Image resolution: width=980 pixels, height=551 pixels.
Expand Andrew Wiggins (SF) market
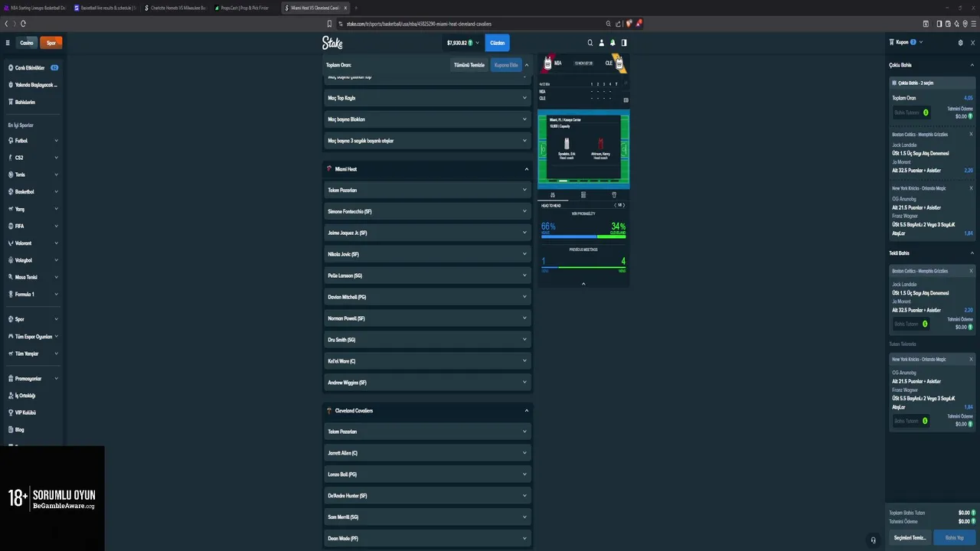[x=427, y=383]
